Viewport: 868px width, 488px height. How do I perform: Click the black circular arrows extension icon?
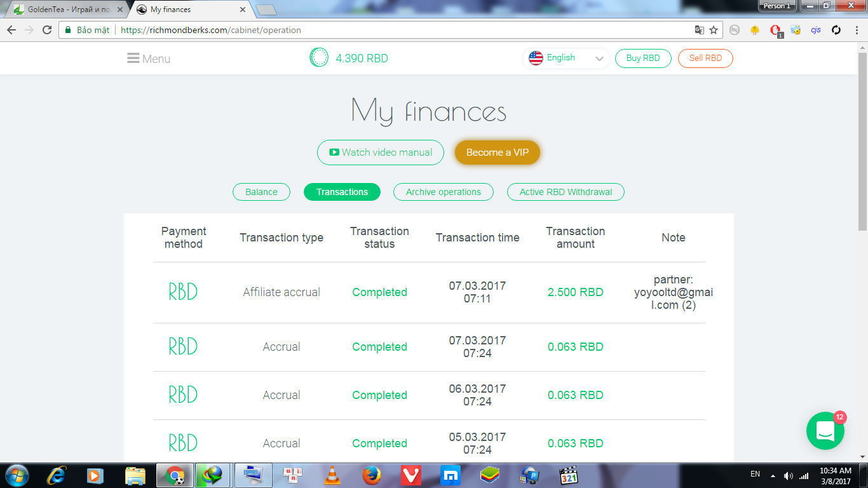click(836, 30)
